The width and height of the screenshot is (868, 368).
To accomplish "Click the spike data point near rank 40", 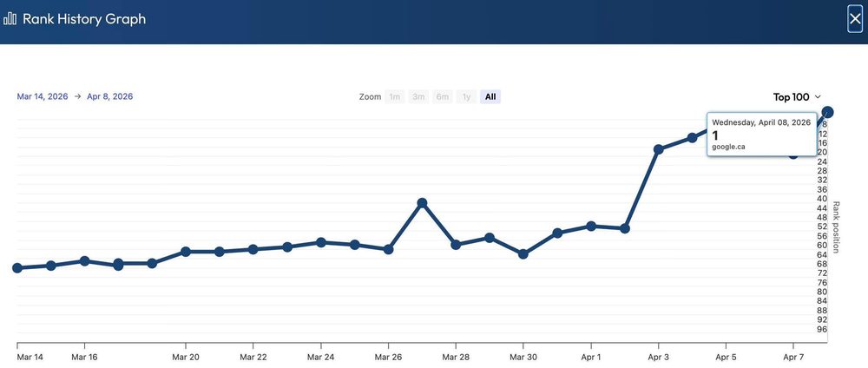I will pyautogui.click(x=422, y=203).
